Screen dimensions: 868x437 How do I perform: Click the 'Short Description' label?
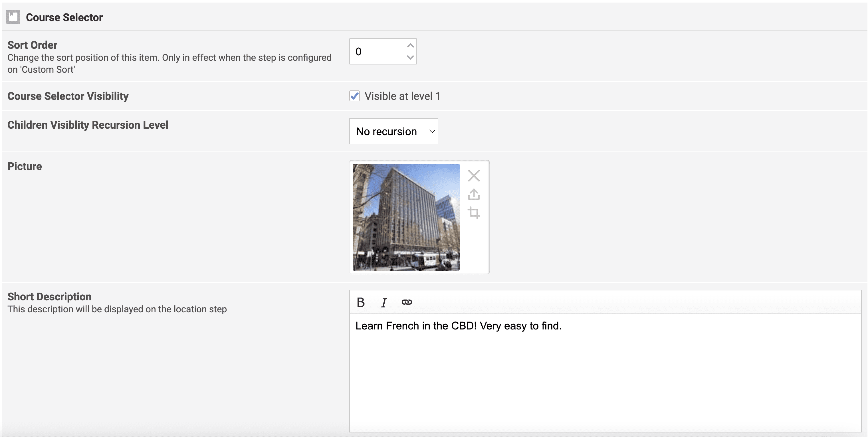tap(49, 296)
